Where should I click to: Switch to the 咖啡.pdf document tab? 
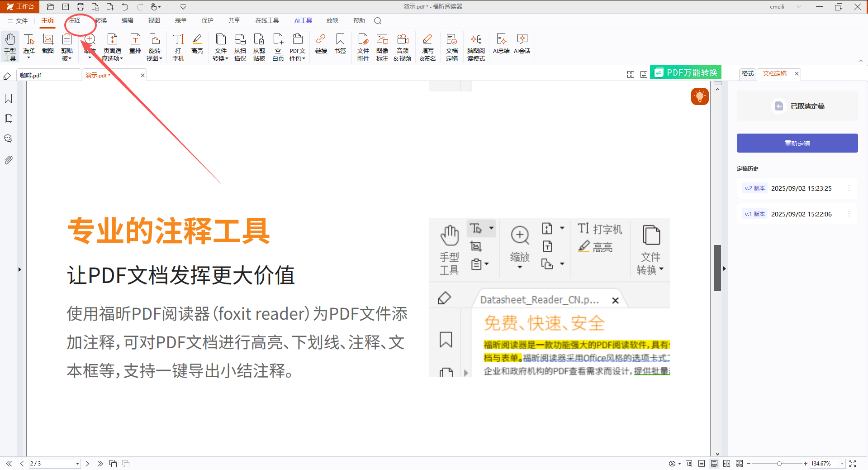coord(49,75)
